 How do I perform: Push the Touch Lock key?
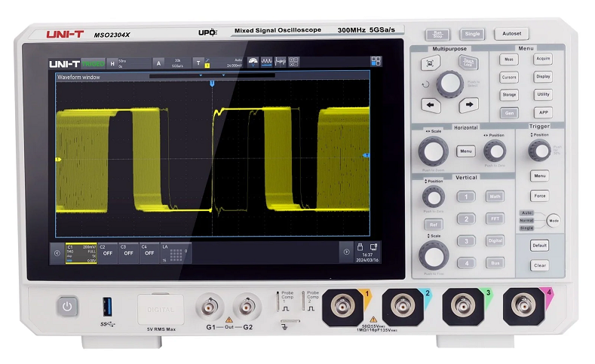(x=468, y=63)
